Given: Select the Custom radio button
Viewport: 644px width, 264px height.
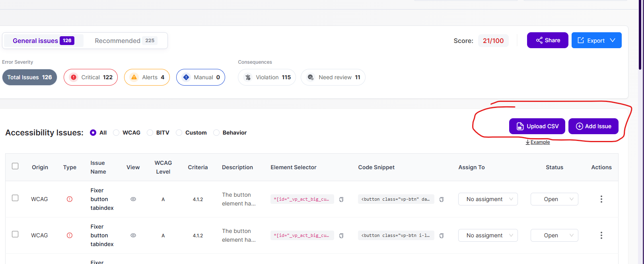Looking at the screenshot, I should (179, 133).
